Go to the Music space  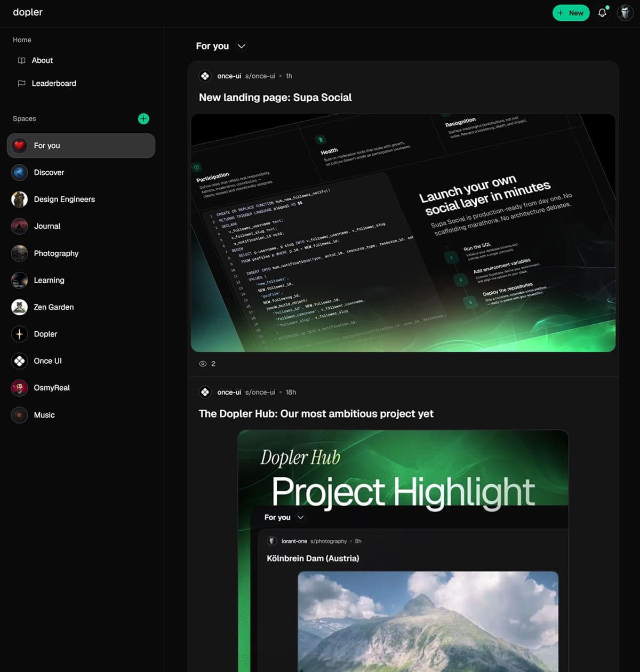[44, 415]
